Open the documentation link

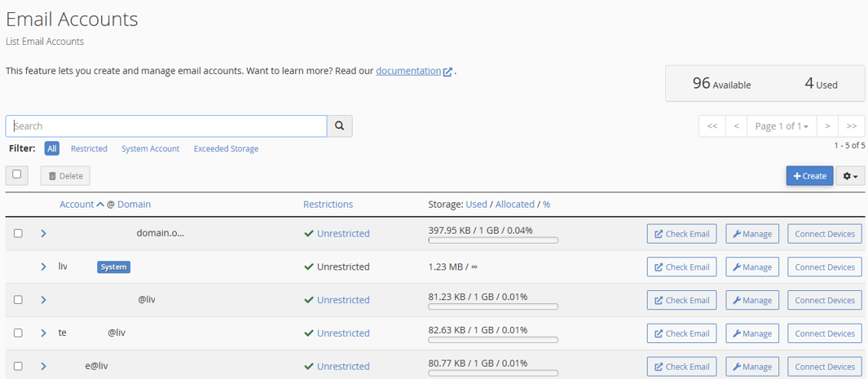click(408, 71)
